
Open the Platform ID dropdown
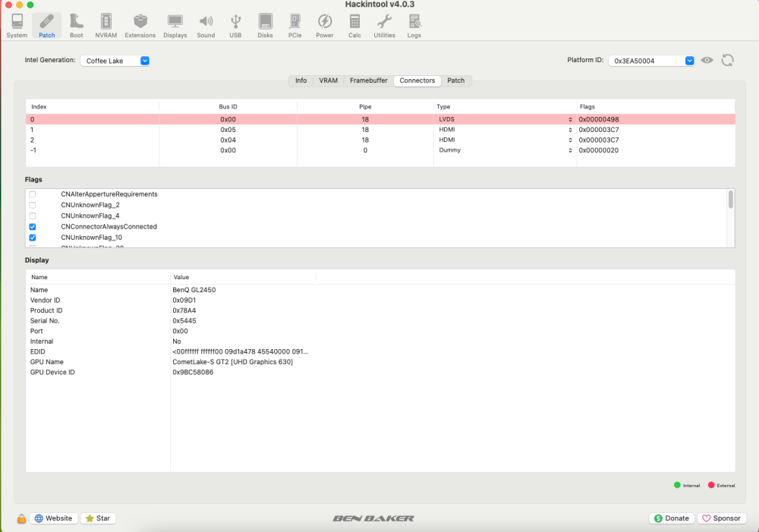pyautogui.click(x=651, y=61)
